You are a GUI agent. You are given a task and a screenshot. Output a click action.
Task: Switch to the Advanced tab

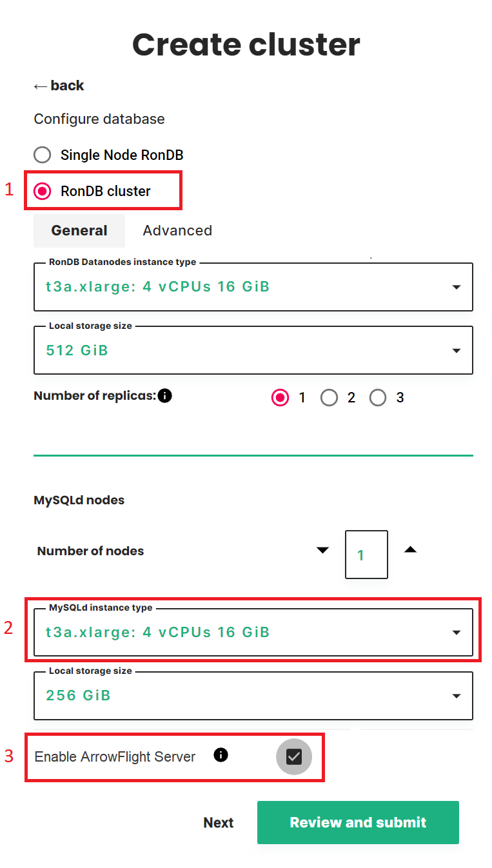[x=177, y=230]
